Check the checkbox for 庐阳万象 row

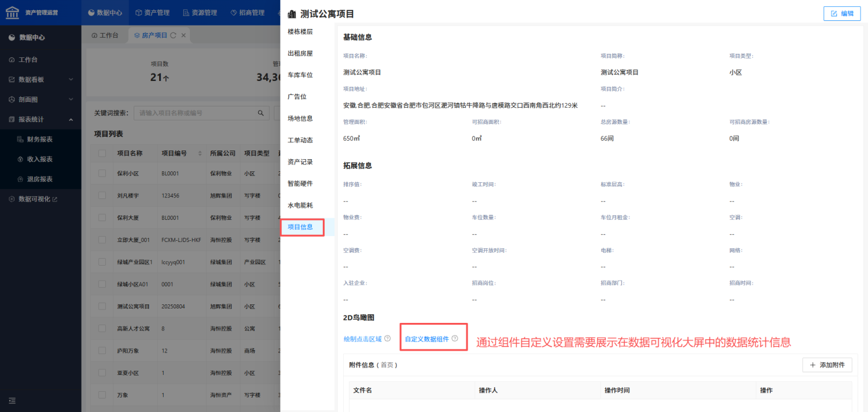coord(102,351)
